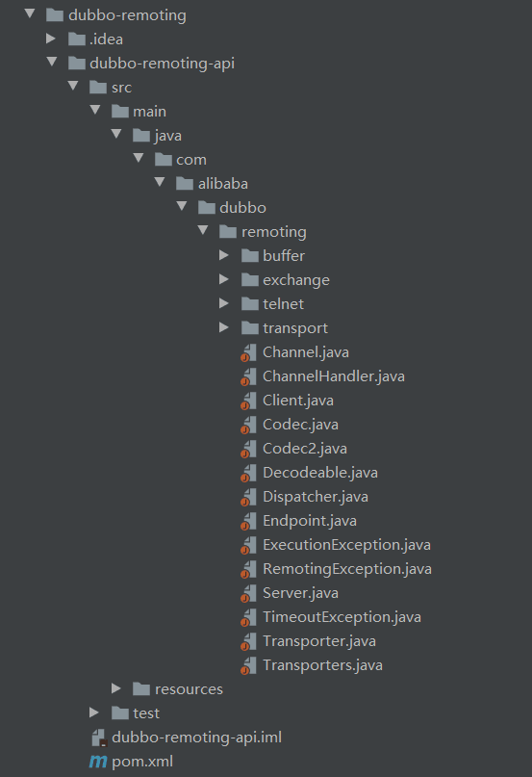Collapse the dubbo-remoting root arrow
This screenshot has width=532, height=777.
pyautogui.click(x=30, y=13)
